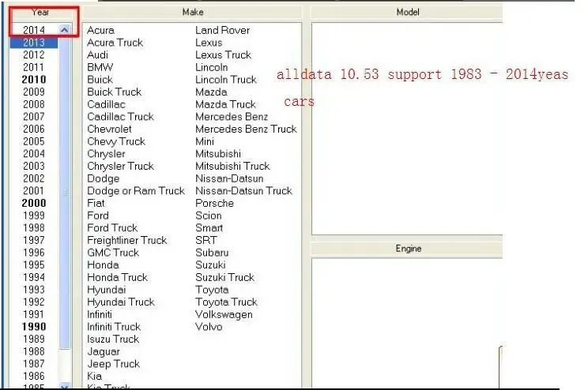
Task: Choose Smart make
Action: click(209, 228)
